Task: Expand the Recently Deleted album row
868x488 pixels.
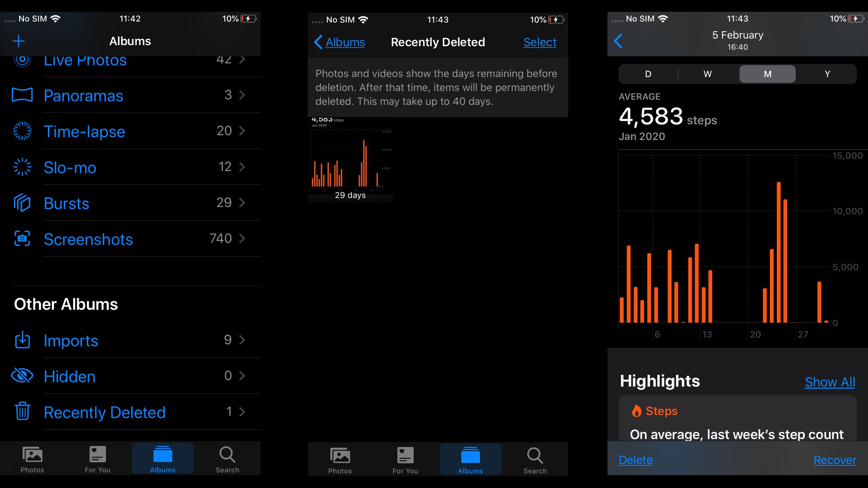Action: click(x=128, y=412)
